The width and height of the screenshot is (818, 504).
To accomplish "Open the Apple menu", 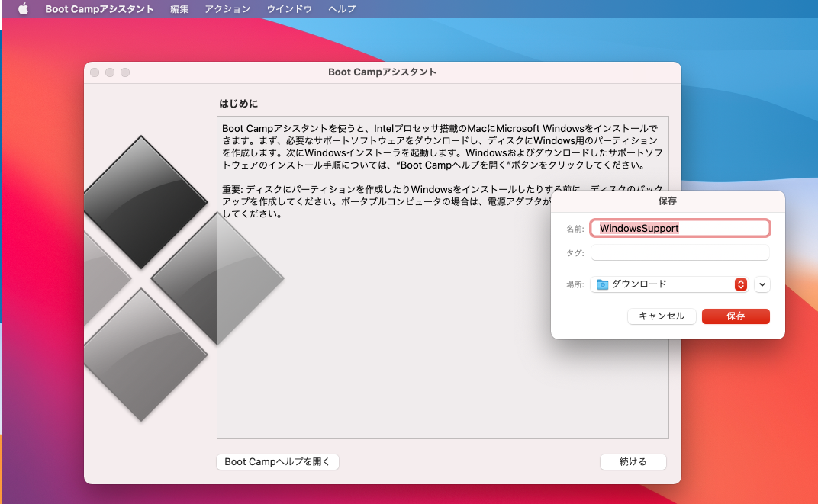I will (x=21, y=9).
